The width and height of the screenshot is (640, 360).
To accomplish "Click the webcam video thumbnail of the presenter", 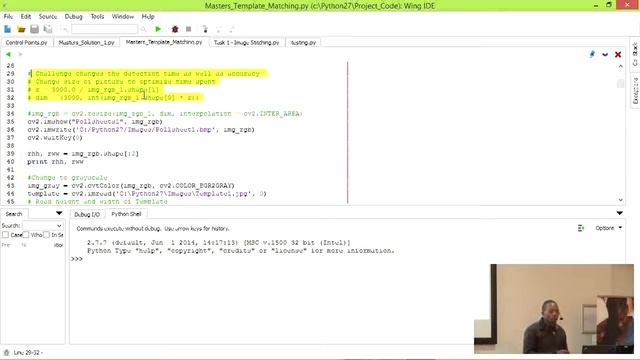I will coord(554,309).
